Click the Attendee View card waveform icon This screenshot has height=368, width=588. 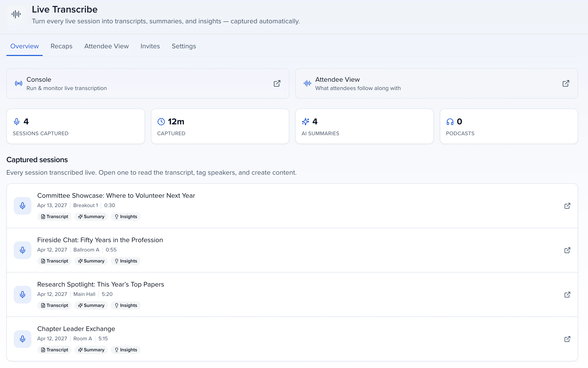click(x=307, y=83)
